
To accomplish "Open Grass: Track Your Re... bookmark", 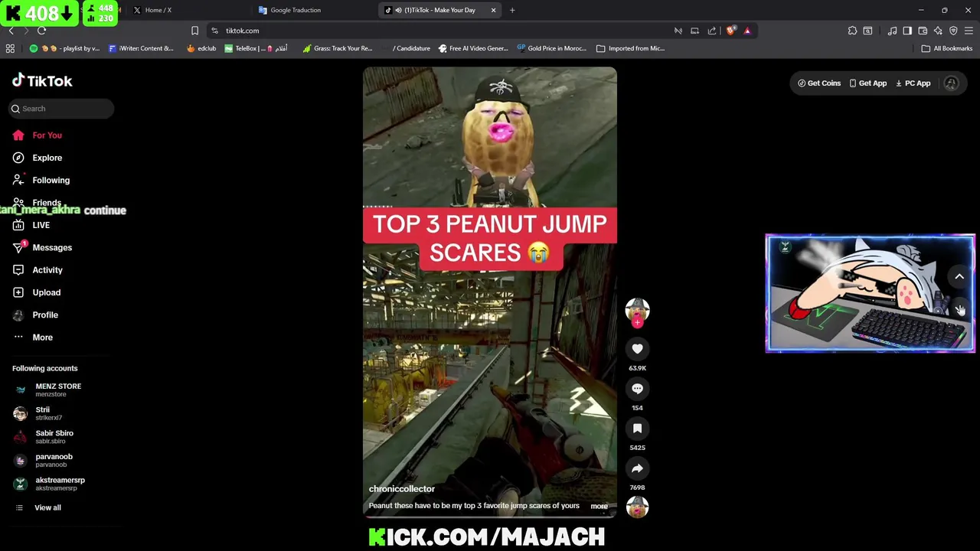I will pyautogui.click(x=337, y=48).
